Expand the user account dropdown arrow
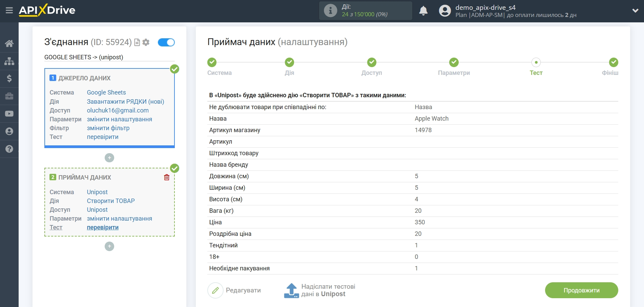 (635, 11)
